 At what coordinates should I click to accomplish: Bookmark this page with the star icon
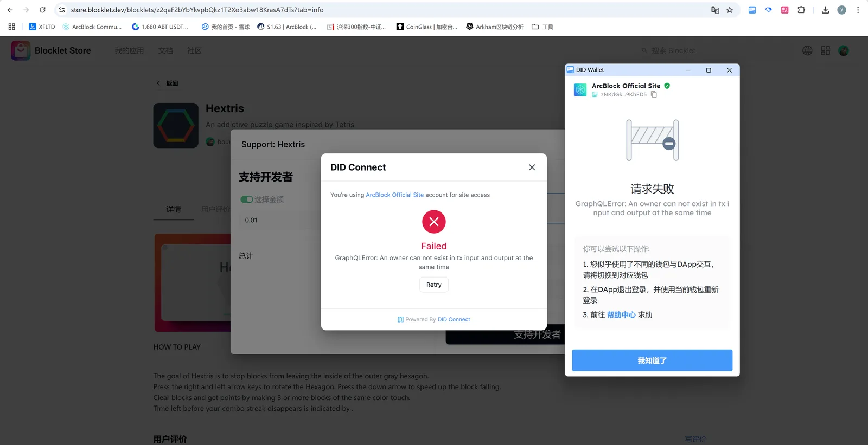[730, 10]
